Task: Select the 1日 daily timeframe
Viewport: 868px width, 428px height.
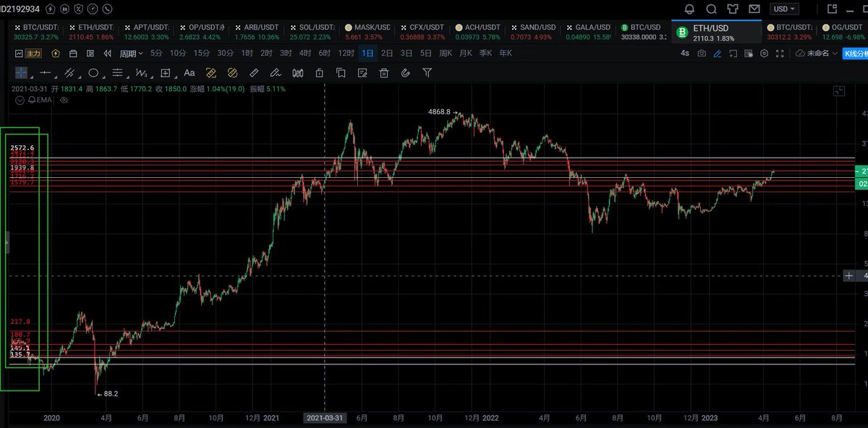Action: pyautogui.click(x=367, y=54)
